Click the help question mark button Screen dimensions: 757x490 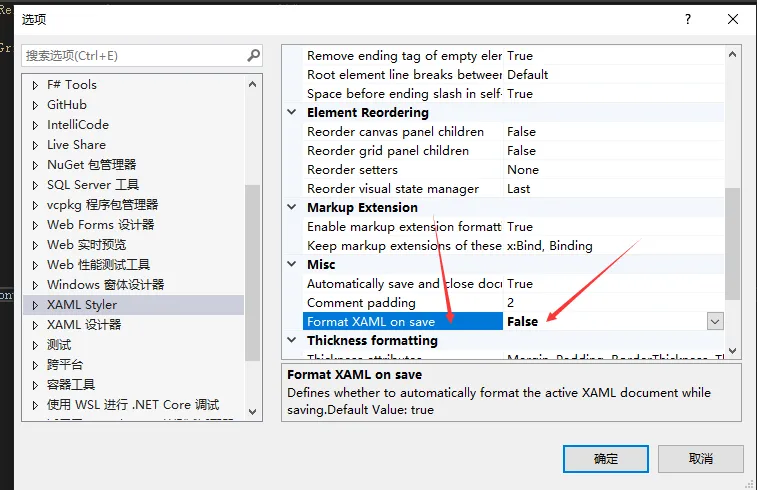(687, 19)
